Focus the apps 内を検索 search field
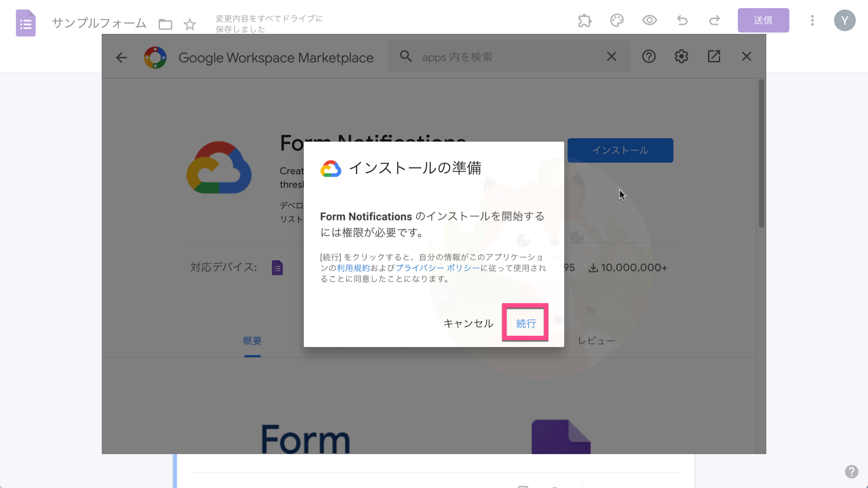The width and height of the screenshot is (868, 488). pyautogui.click(x=509, y=57)
